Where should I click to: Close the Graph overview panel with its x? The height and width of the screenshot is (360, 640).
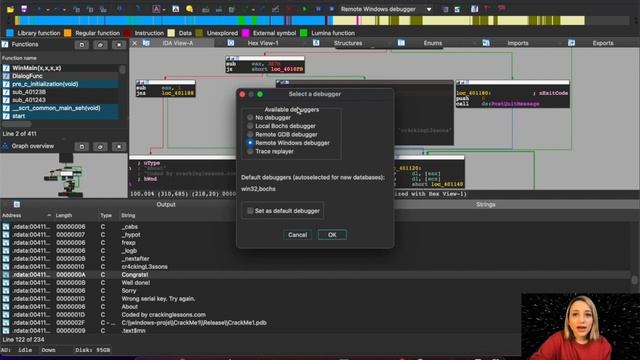point(119,147)
